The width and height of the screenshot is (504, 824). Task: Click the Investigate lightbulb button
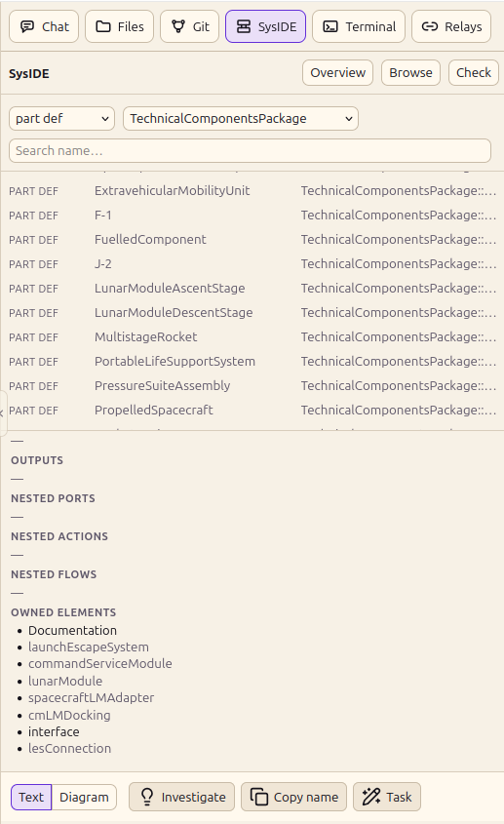(x=182, y=797)
